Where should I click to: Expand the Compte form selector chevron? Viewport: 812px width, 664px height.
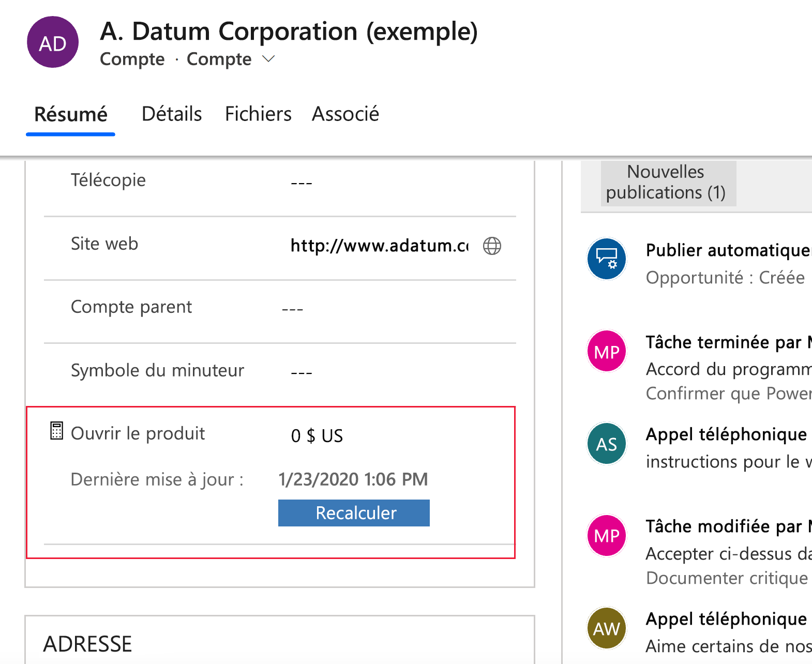pos(268,59)
